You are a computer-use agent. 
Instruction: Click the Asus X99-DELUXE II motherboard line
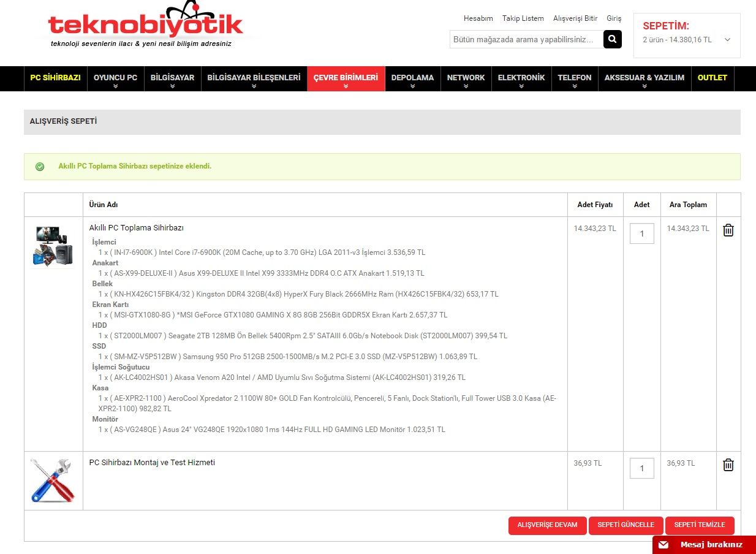[x=261, y=273]
